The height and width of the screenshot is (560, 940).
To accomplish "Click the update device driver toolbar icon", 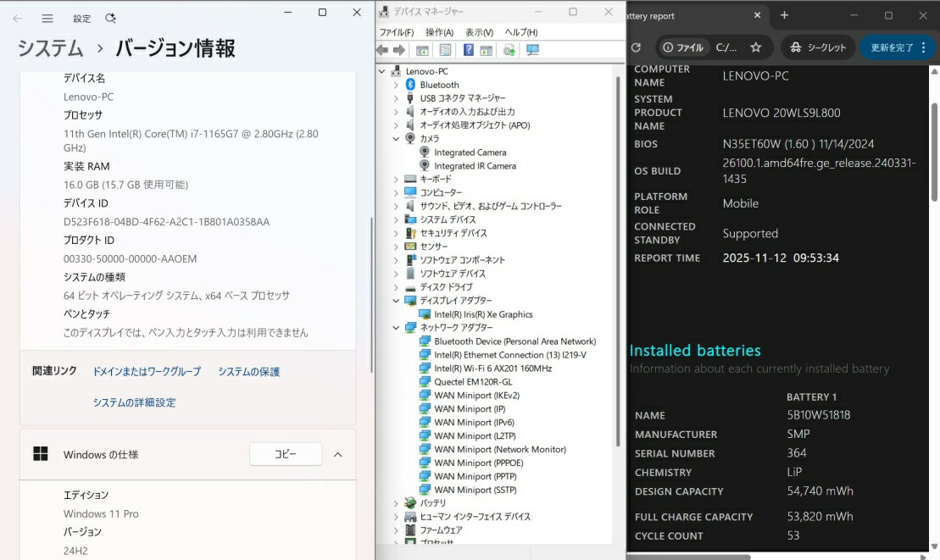I will point(509,50).
